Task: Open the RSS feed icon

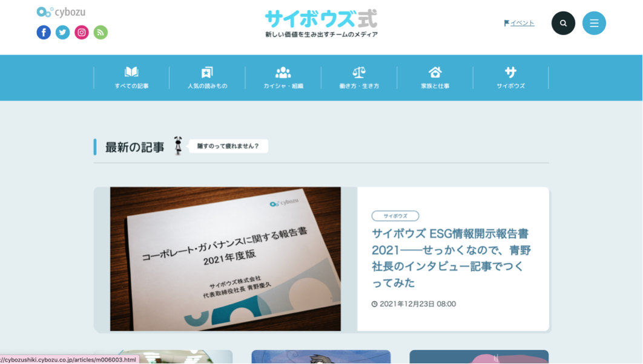Action: 101,33
